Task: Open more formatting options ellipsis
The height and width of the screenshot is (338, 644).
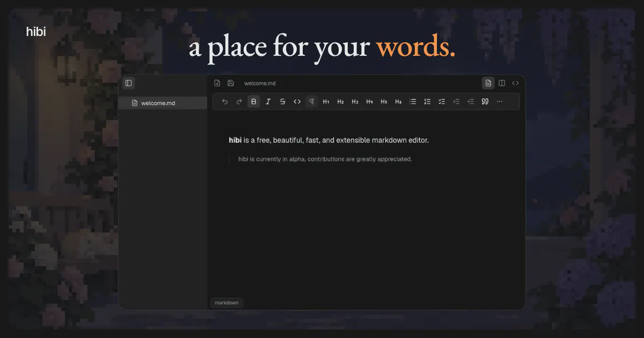Action: point(500,101)
